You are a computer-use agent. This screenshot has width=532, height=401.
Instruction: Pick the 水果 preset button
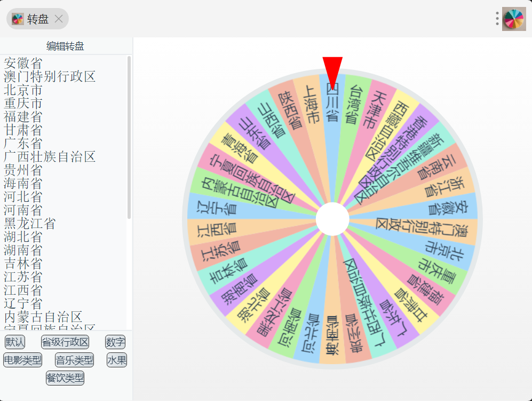[117, 360]
